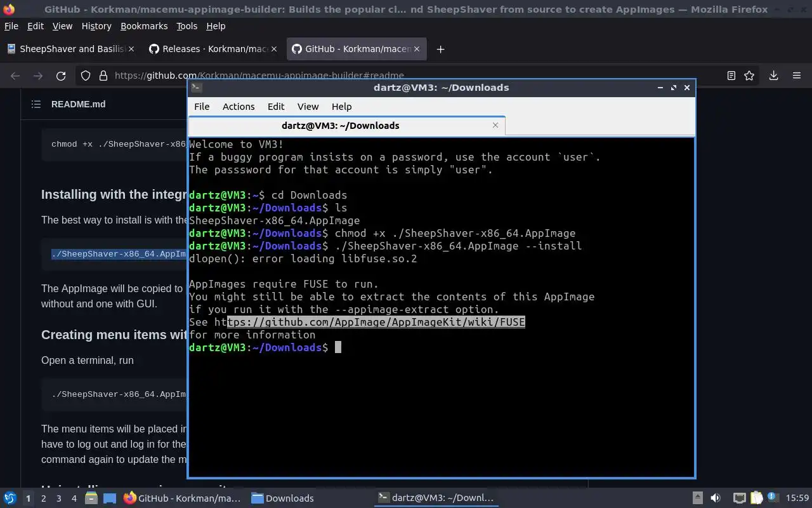Viewport: 812px width, 508px height.
Task: Click 'Creating menu items' heading
Action: (x=114, y=335)
